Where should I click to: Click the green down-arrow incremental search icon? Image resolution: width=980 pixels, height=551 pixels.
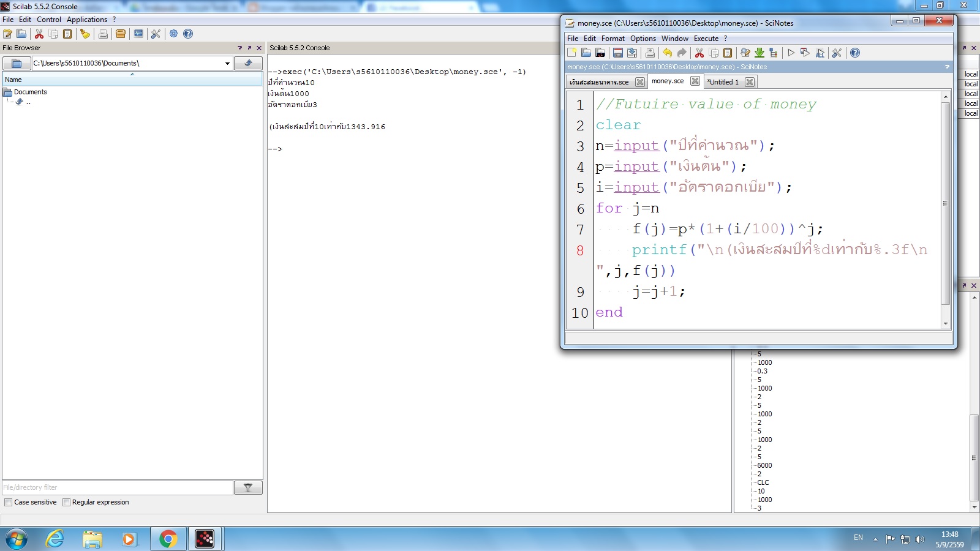759,53
